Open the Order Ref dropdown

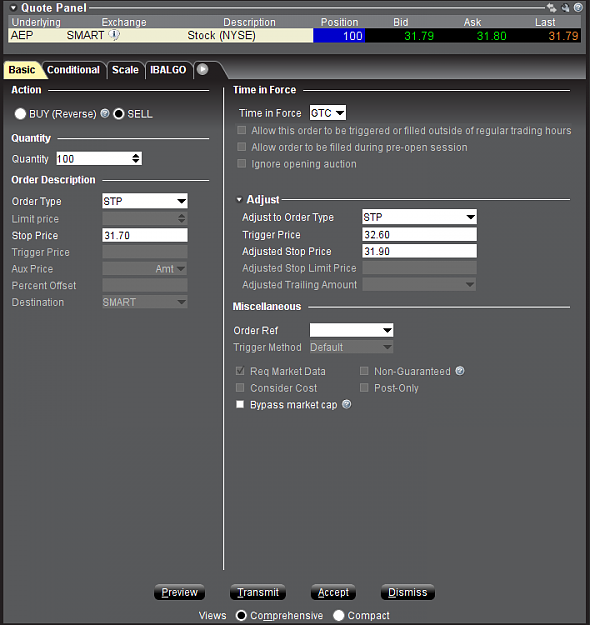tap(351, 330)
